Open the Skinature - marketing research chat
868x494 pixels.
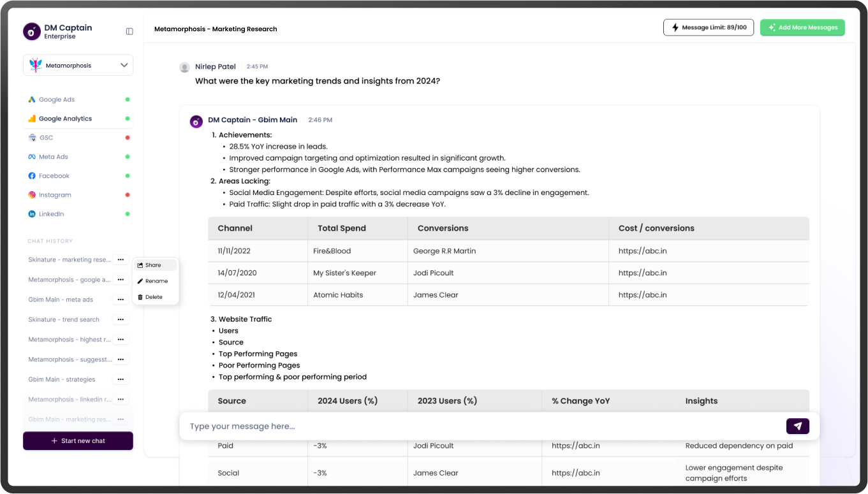(70, 259)
